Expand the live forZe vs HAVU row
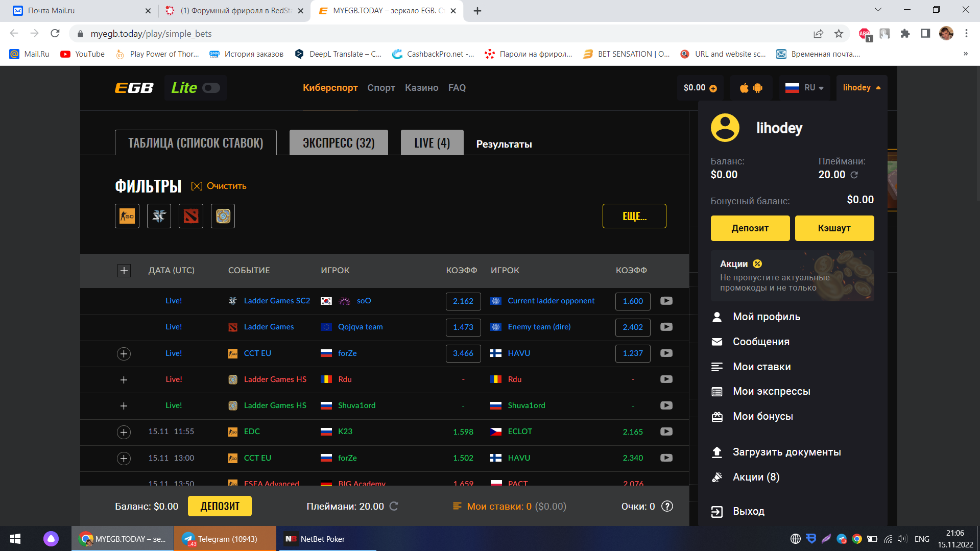The image size is (980, 551). [x=124, y=354]
